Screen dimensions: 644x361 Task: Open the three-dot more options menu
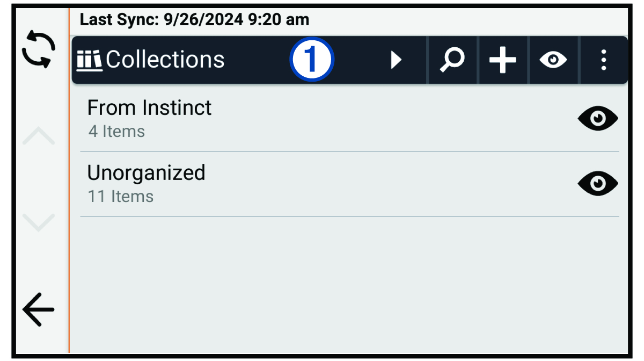point(604,60)
